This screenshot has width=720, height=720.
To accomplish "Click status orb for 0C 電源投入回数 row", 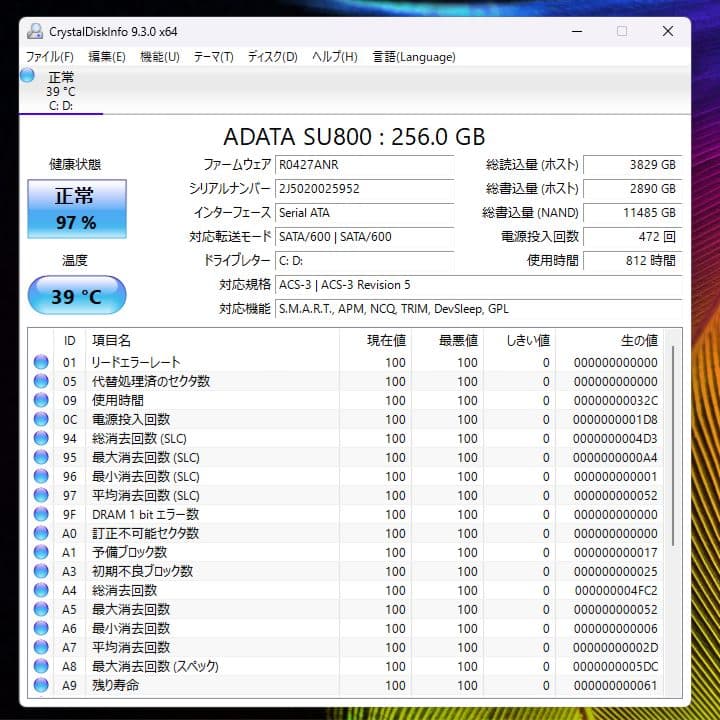I will pos(41,419).
